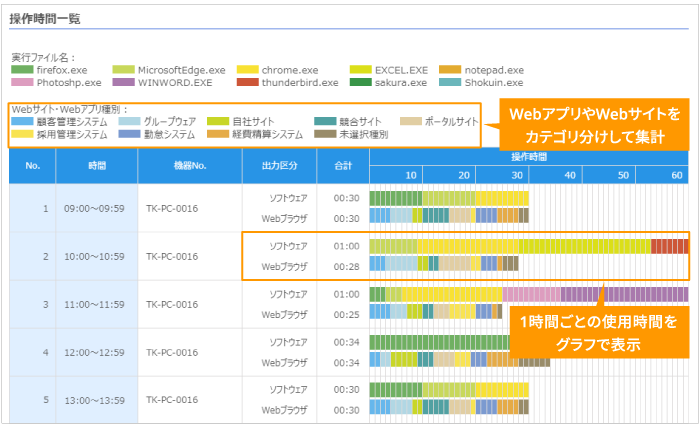Click the firefox.exe legend color swatch
Image resolution: width=700 pixels, height=428 pixels.
(x=22, y=70)
